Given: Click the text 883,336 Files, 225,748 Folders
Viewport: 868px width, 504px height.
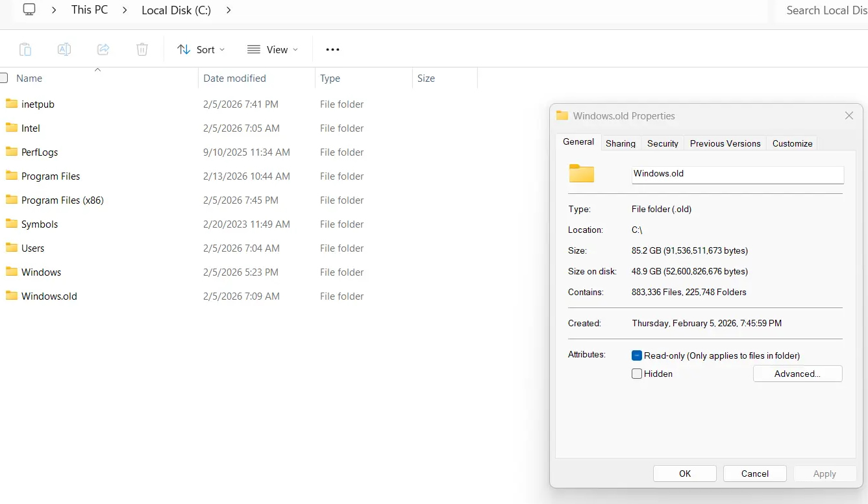Looking at the screenshot, I should pos(689,292).
